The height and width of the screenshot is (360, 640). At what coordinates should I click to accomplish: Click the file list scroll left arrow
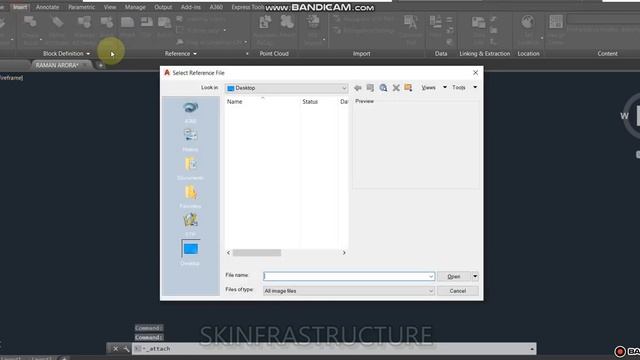click(x=229, y=253)
